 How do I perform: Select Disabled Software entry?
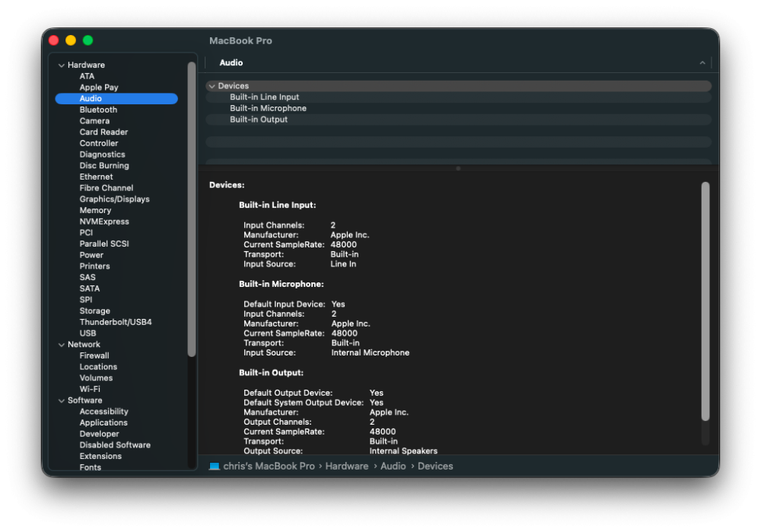115,445
